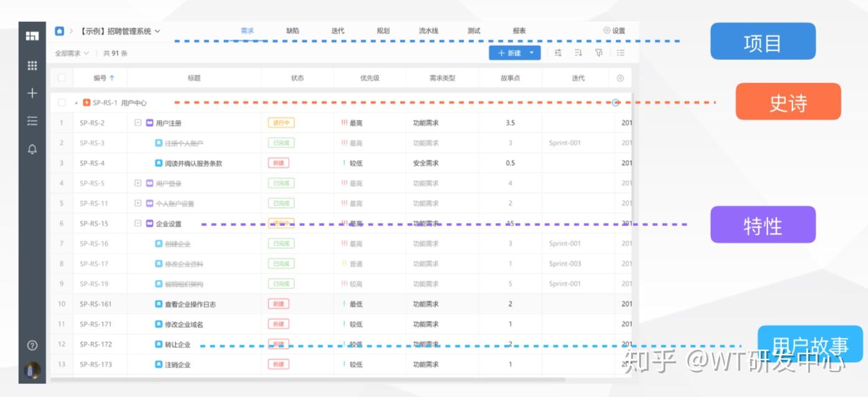Open the arrow menu beside 新建

(x=531, y=53)
